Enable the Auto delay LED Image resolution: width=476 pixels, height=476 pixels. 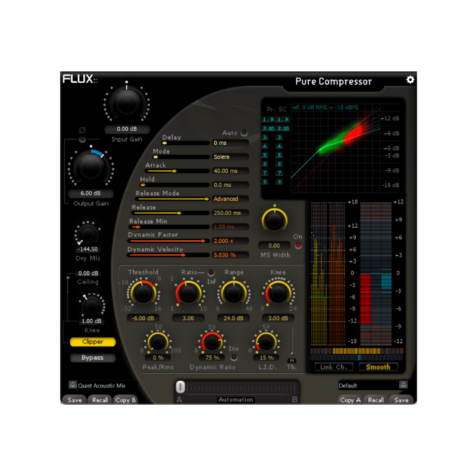tap(244, 133)
